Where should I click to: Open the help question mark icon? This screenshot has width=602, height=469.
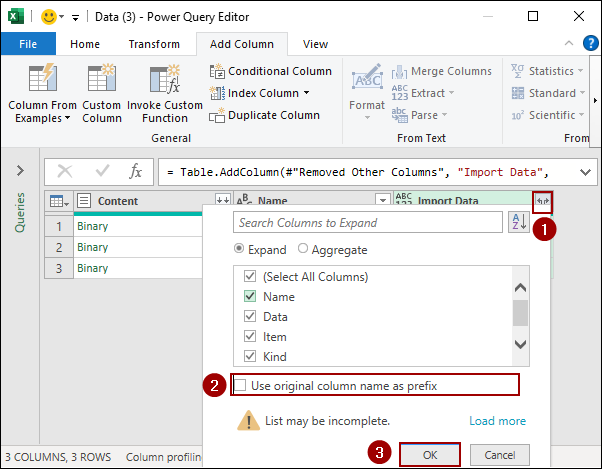pos(590,44)
